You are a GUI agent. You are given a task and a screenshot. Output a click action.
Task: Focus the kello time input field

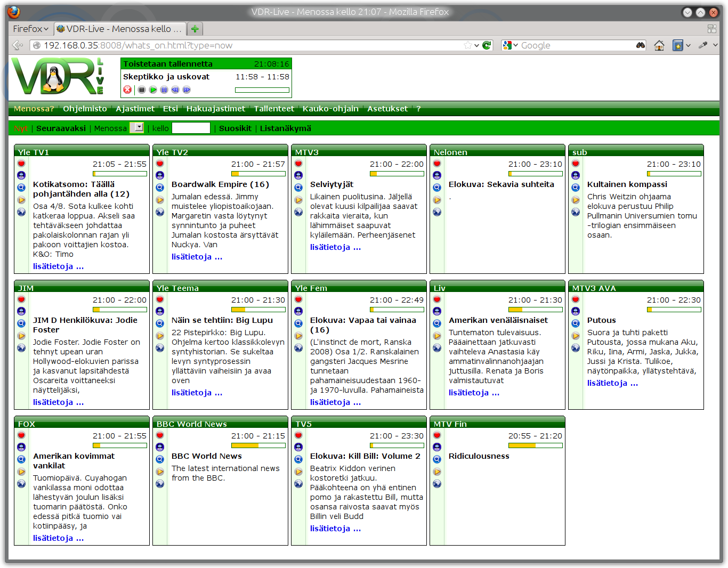click(x=191, y=128)
